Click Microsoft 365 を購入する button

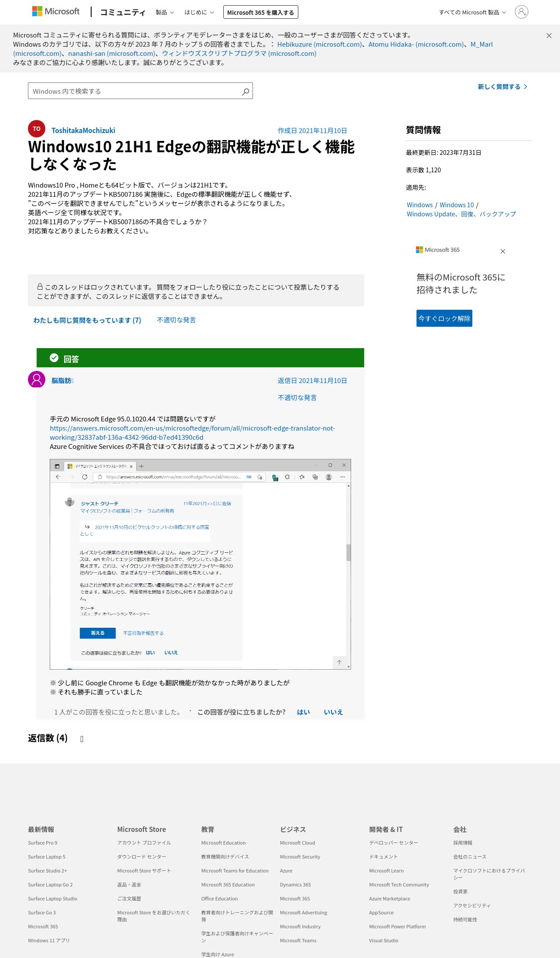click(260, 12)
